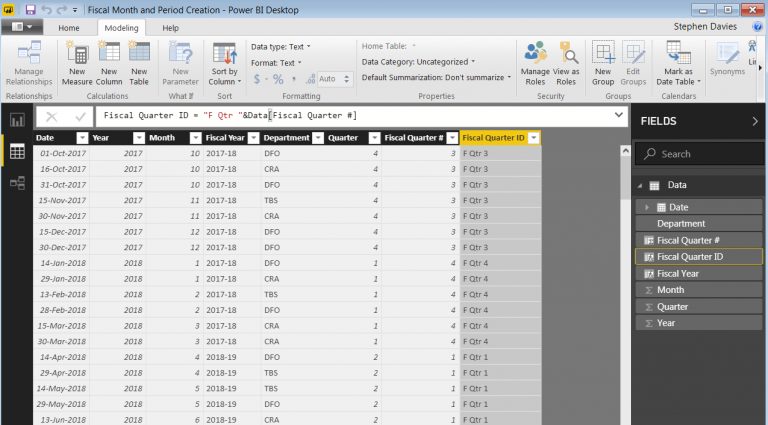Open Fiscal Quarter ID column filter dropdown

tap(534, 138)
